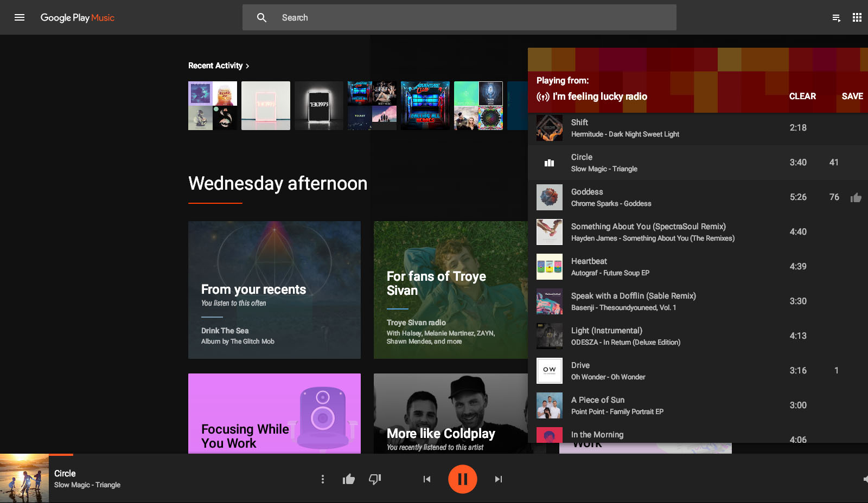
Task: Play Speak with a Dofflin (Sable Remix)
Action: (x=698, y=301)
